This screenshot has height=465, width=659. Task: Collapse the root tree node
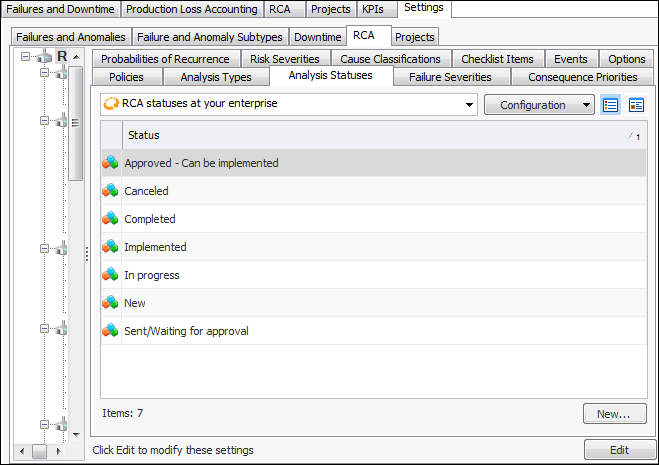(x=25, y=56)
